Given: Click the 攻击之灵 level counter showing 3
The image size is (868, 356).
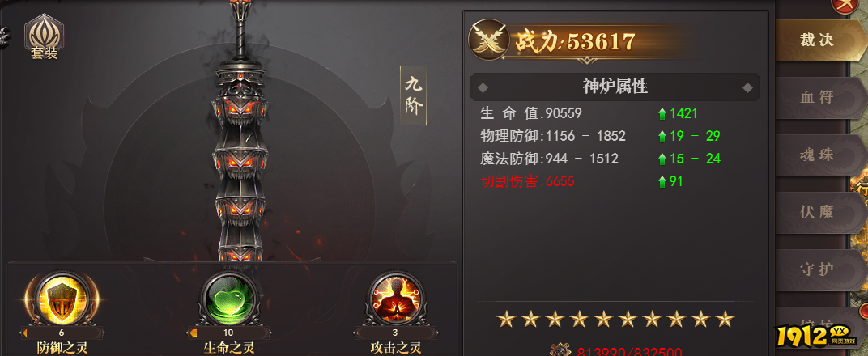Looking at the screenshot, I should coord(395,333).
